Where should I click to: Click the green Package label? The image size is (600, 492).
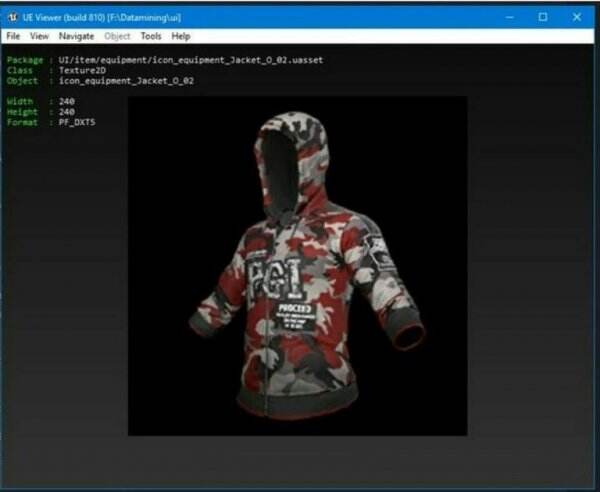point(25,60)
